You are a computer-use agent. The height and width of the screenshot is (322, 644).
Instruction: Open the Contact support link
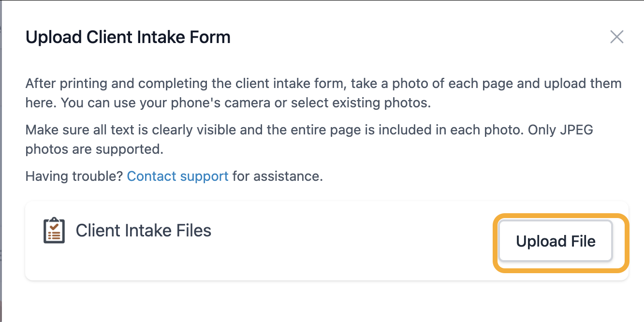coord(177,176)
